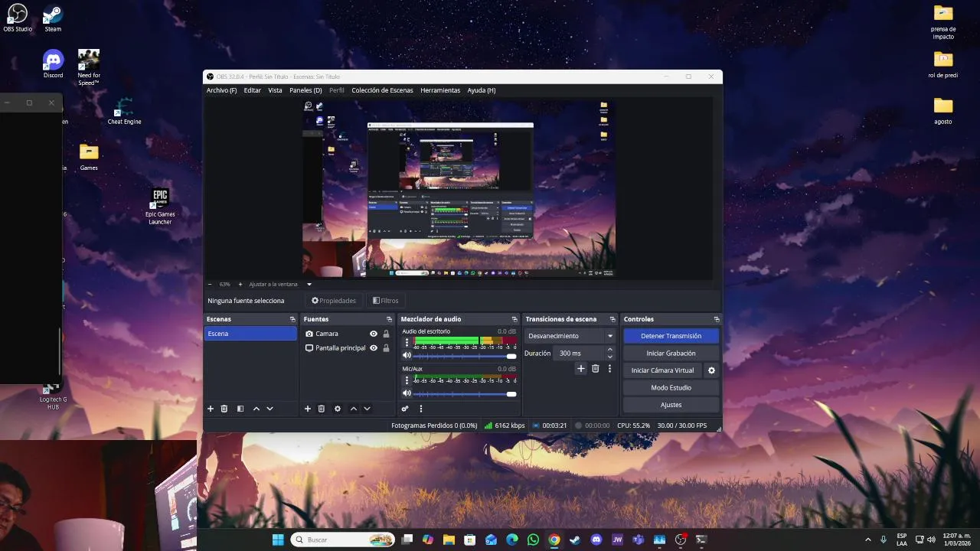Move scene up with arrow in Escenas

(x=256, y=409)
